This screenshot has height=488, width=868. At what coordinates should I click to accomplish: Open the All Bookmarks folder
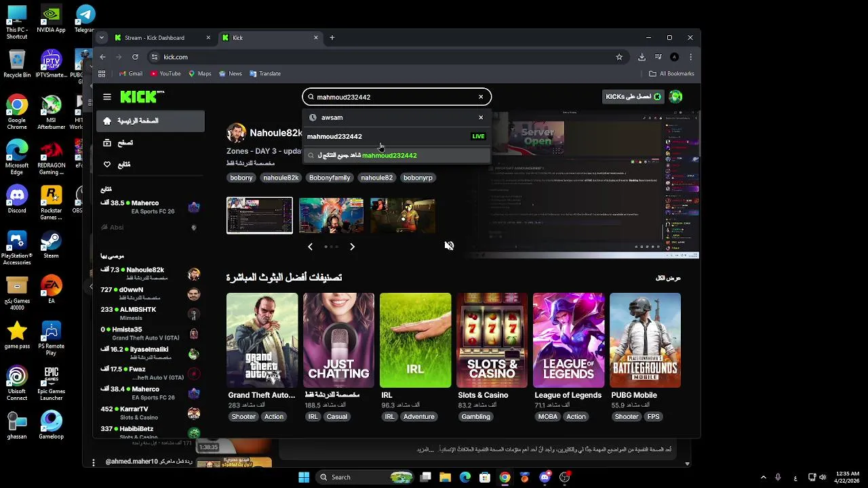(x=671, y=74)
